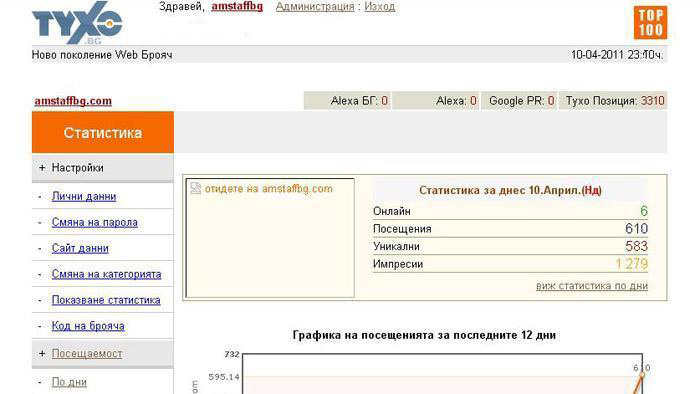Image resolution: width=700 pixels, height=394 pixels.
Task: Select the Статистика tab
Action: click(x=103, y=133)
